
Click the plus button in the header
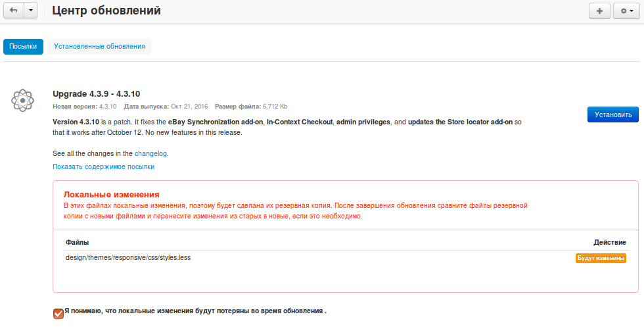599,11
